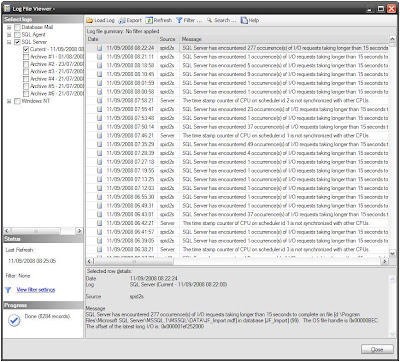Image resolution: width=400 pixels, height=362 pixels.
Task: Select the Archive #5 tree entry
Action: point(57,86)
